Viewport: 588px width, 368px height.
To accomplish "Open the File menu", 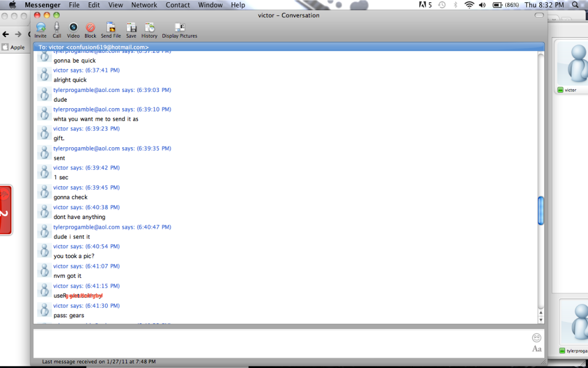I will (74, 5).
